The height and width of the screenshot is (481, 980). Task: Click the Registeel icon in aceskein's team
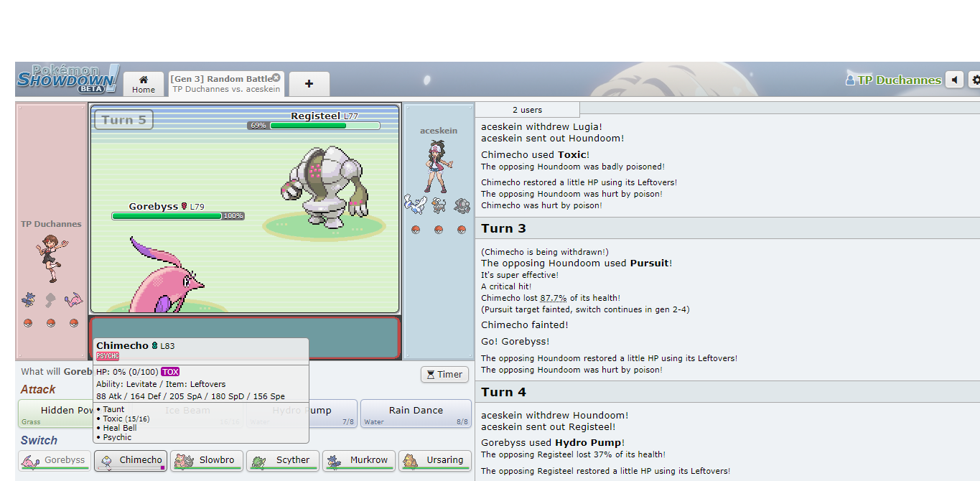click(462, 206)
